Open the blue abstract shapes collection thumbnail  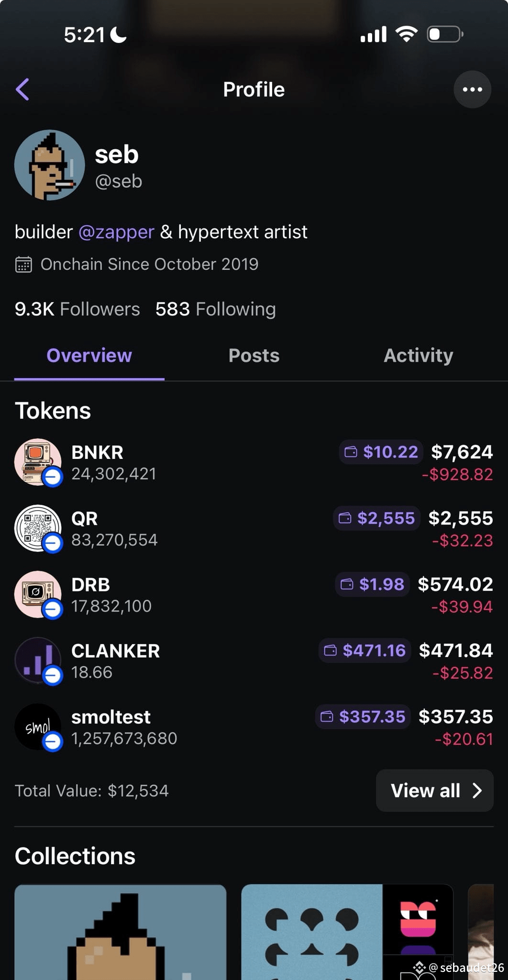point(312,932)
